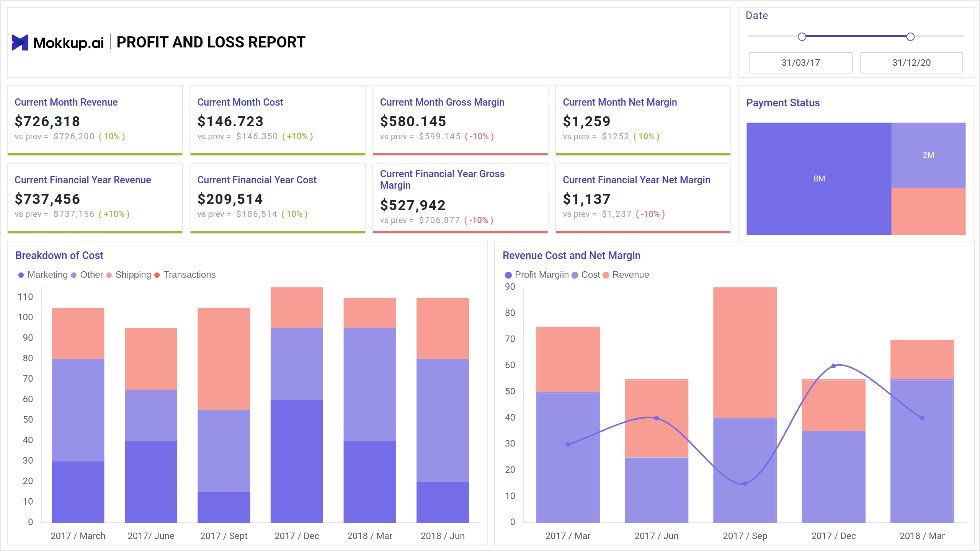The image size is (980, 551).
Task: Click the 2017 / Dec profit margin point
Action: pos(834,366)
